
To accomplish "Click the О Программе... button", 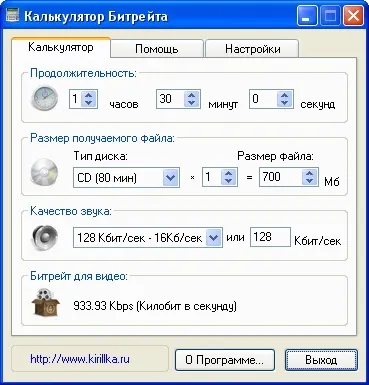I will pos(225,360).
